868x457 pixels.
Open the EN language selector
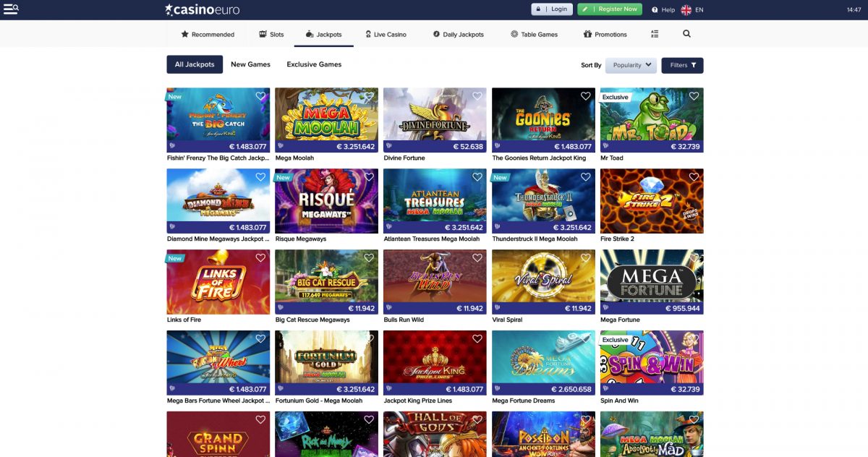click(x=699, y=10)
